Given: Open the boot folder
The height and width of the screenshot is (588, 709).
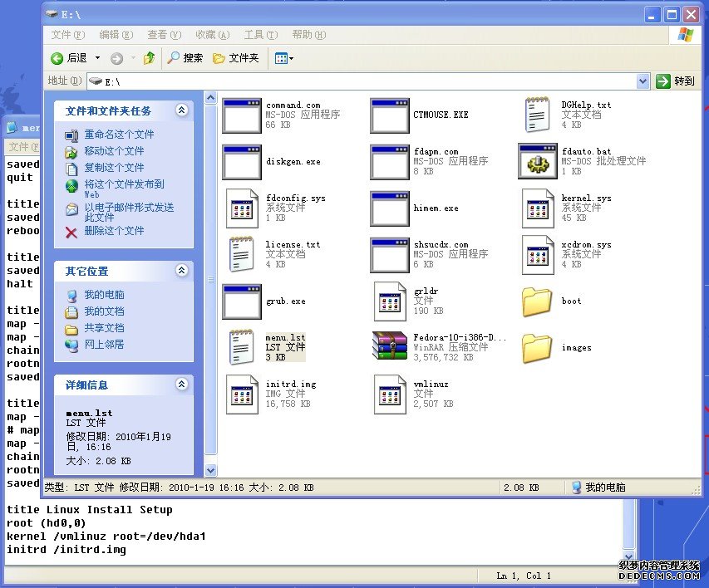Looking at the screenshot, I should click(537, 302).
